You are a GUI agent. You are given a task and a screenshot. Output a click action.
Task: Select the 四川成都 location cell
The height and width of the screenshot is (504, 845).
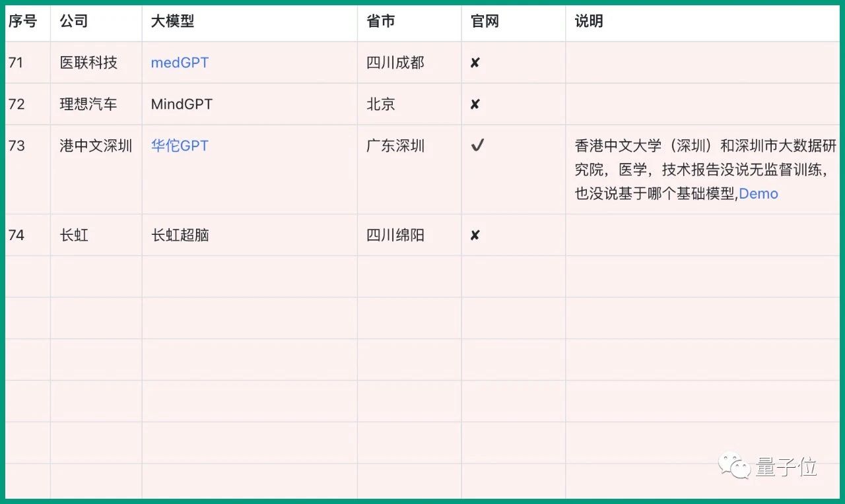coord(409,63)
